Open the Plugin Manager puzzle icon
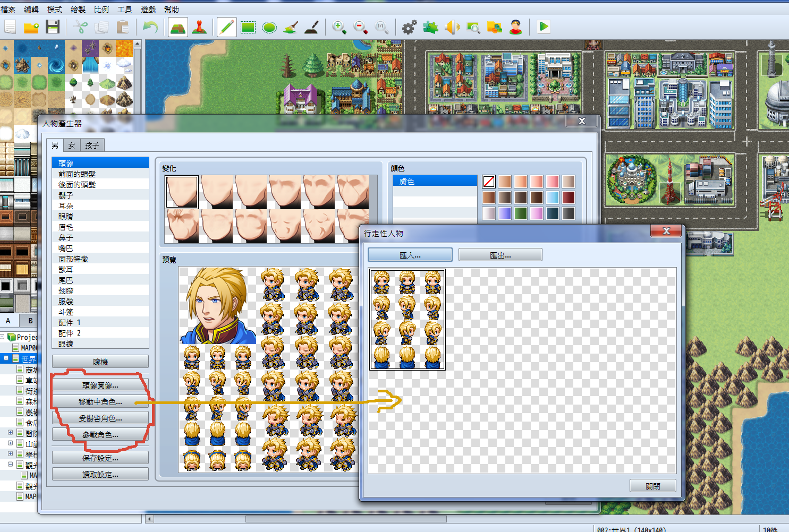 (x=430, y=27)
